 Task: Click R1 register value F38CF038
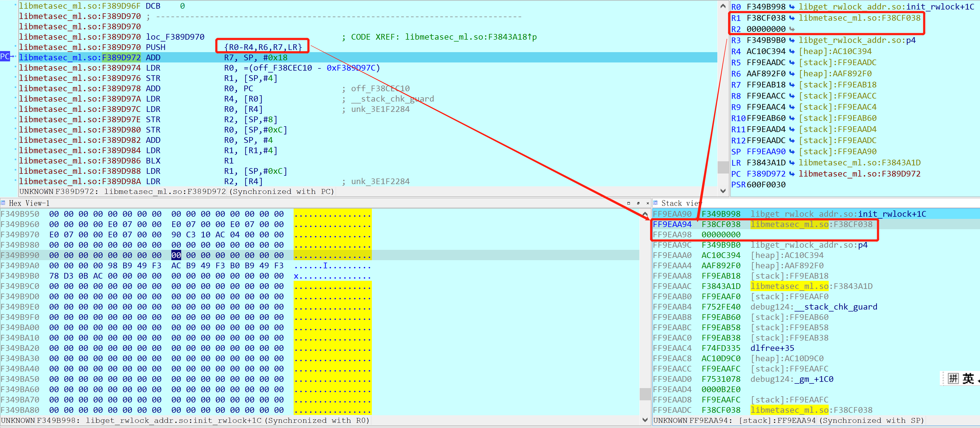[x=766, y=18]
